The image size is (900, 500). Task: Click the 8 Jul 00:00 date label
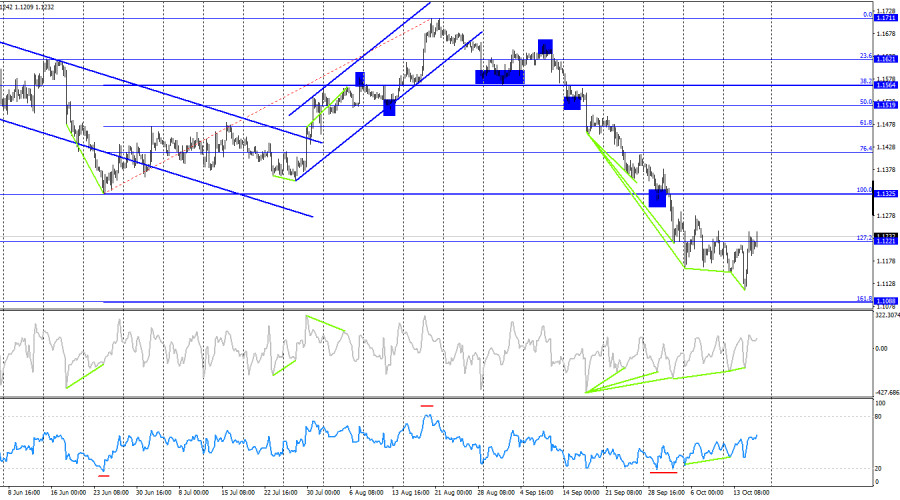click(193, 493)
